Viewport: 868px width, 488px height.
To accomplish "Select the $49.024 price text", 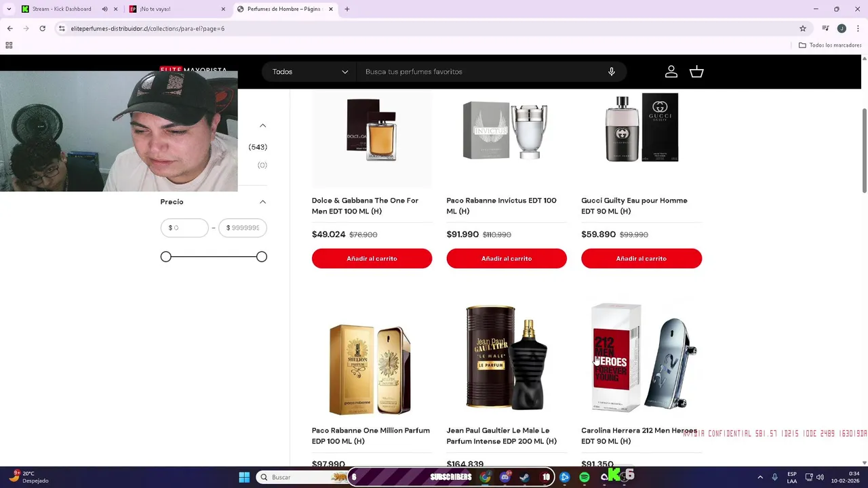I will tap(328, 235).
